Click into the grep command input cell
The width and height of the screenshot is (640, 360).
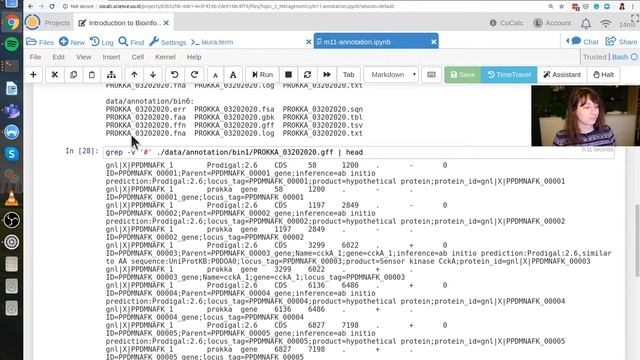358,152
